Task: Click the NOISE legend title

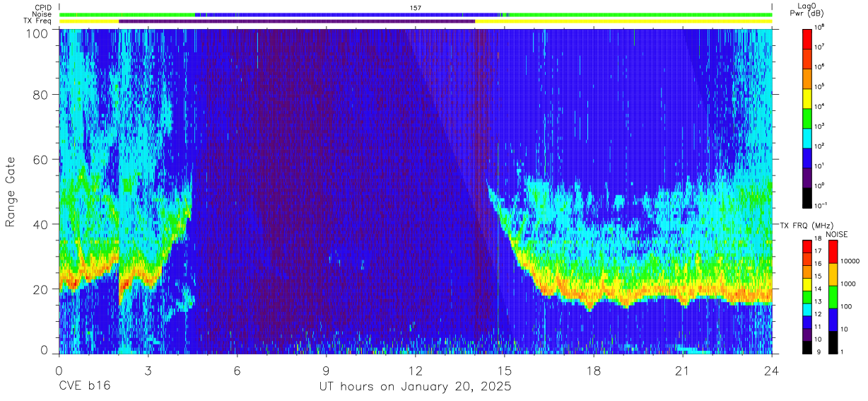Action: 835,233
